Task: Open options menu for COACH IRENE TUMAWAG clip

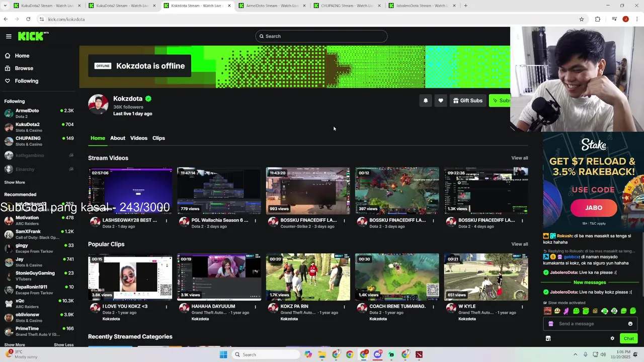Action: coord(433,307)
